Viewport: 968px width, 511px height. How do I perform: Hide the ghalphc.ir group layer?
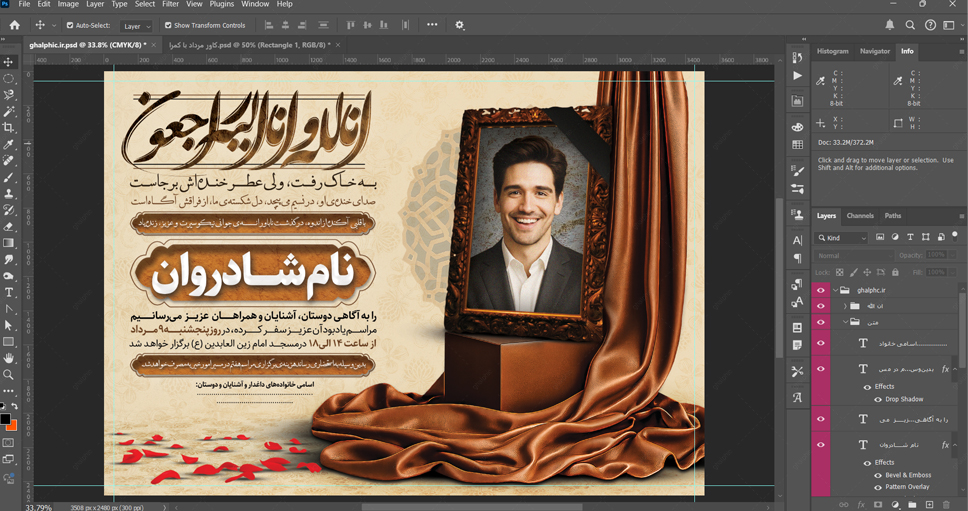820,290
